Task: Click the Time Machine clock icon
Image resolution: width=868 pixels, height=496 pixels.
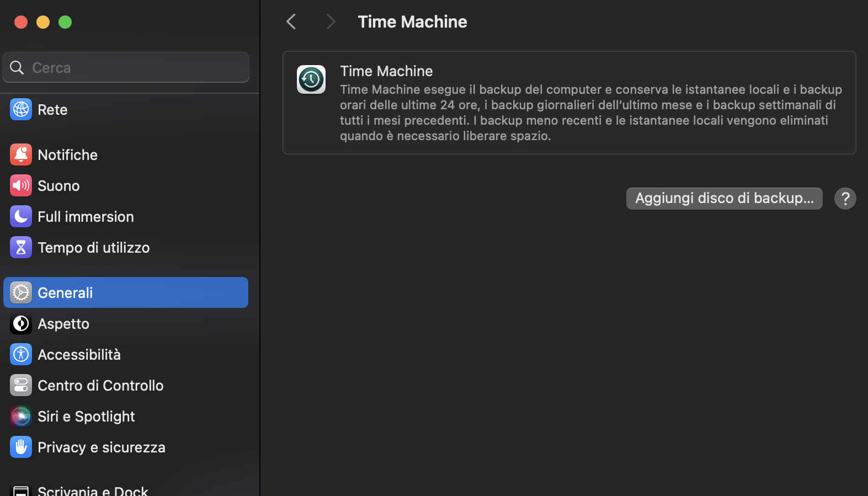Action: 311,79
